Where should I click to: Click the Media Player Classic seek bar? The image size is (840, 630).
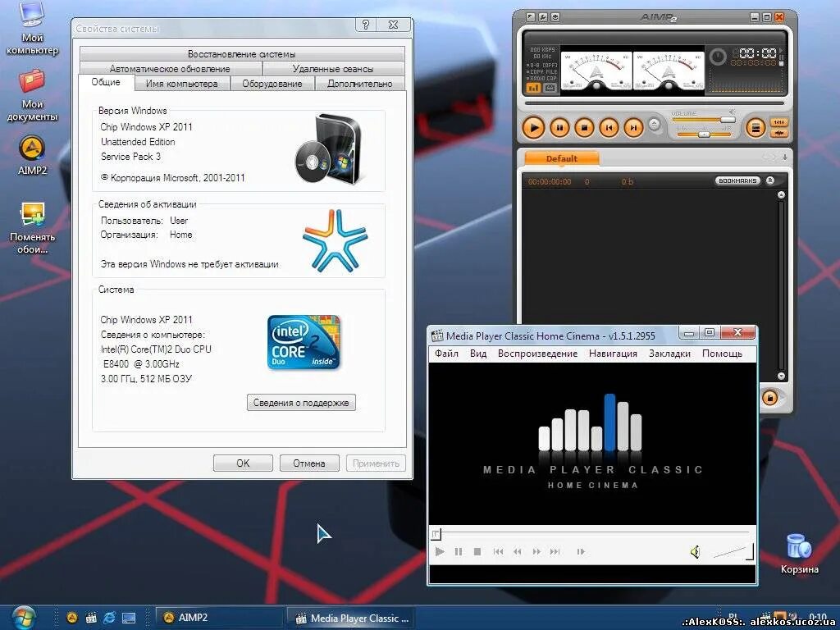(590, 533)
